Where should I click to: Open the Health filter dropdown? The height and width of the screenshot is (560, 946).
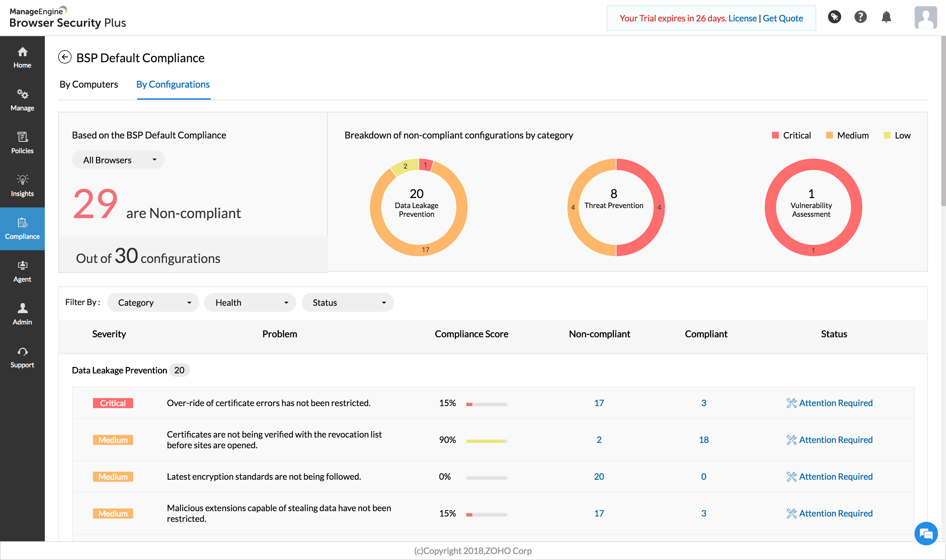pos(250,303)
